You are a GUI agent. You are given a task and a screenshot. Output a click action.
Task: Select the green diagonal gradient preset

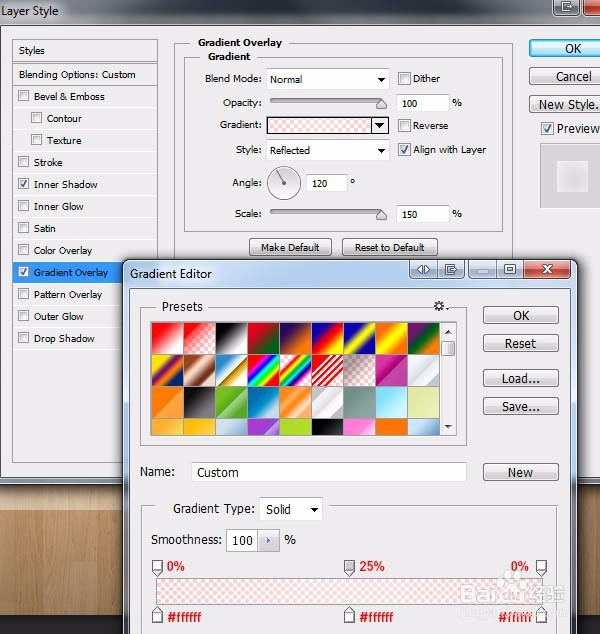[x=231, y=402]
